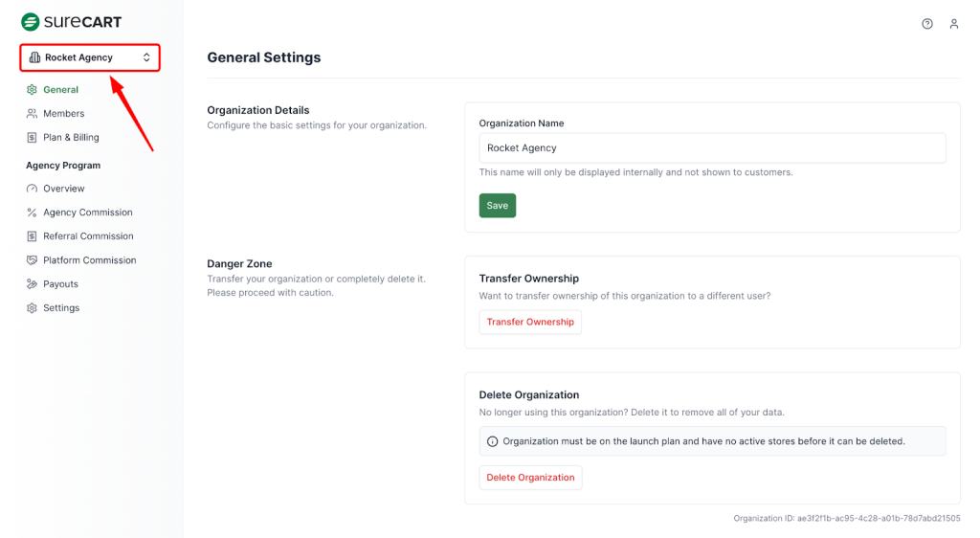Go to agency Settings in sidebar
The image size is (980, 538).
[x=61, y=308]
